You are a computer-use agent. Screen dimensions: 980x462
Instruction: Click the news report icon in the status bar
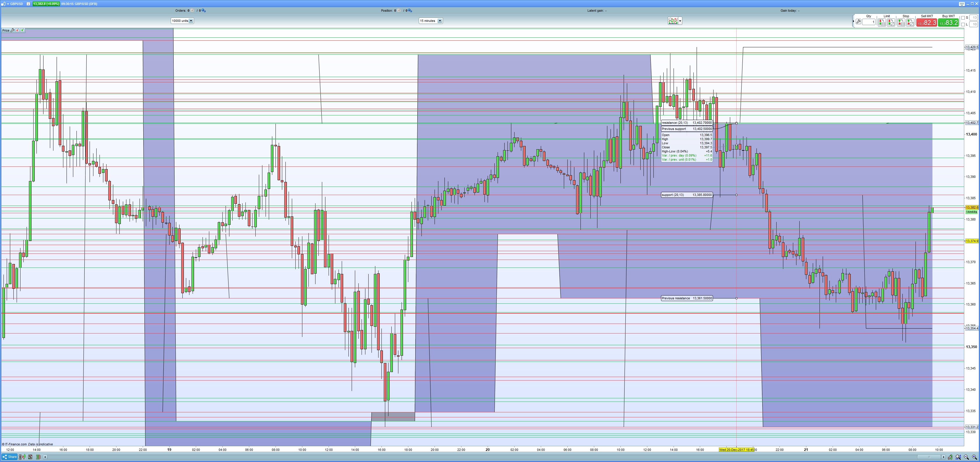[30, 457]
